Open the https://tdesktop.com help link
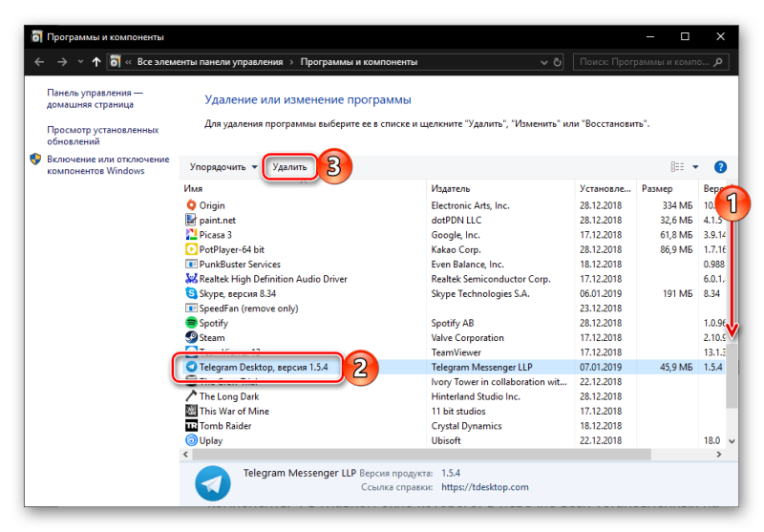The image size is (764, 532). (485, 487)
